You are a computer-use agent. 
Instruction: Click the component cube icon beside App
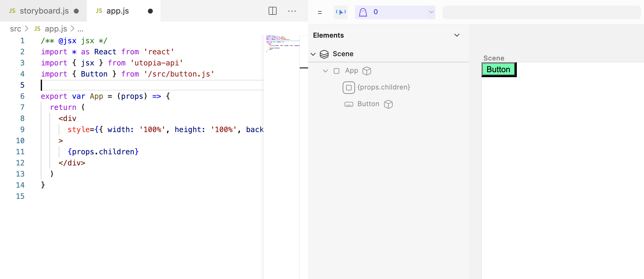(367, 71)
